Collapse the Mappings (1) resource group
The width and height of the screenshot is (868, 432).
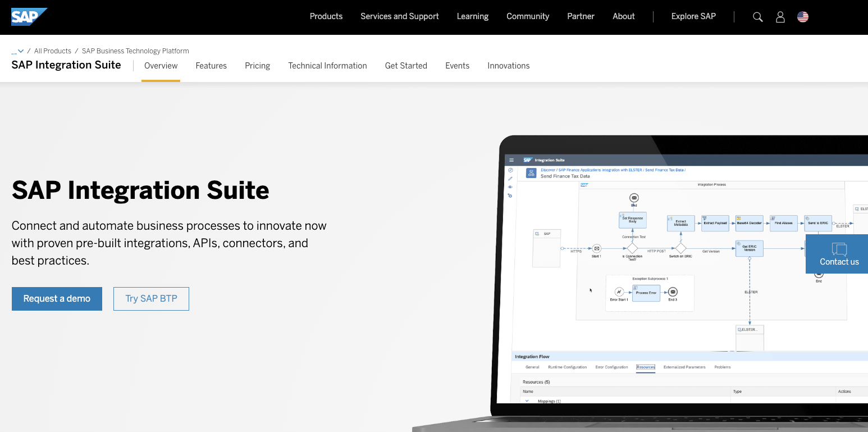point(527,401)
